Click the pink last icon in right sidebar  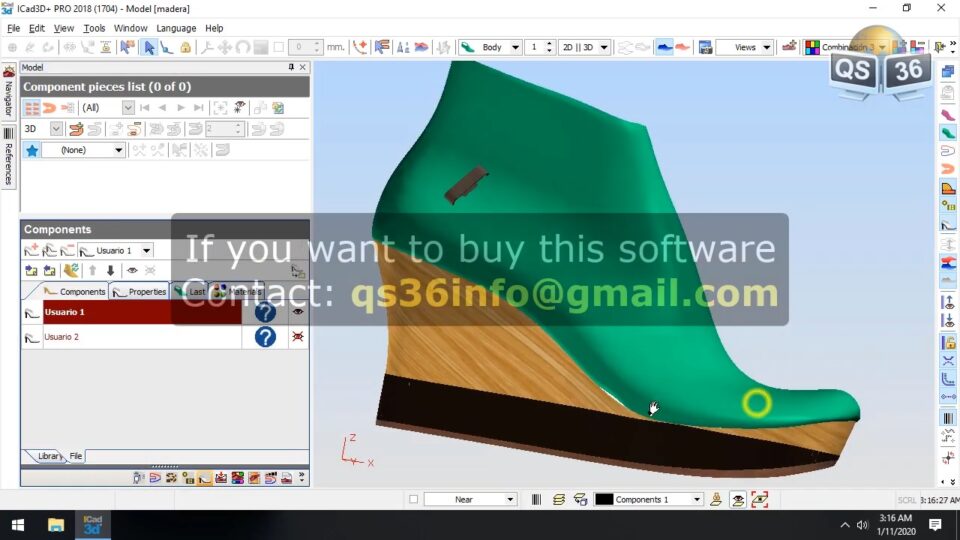tap(948, 114)
